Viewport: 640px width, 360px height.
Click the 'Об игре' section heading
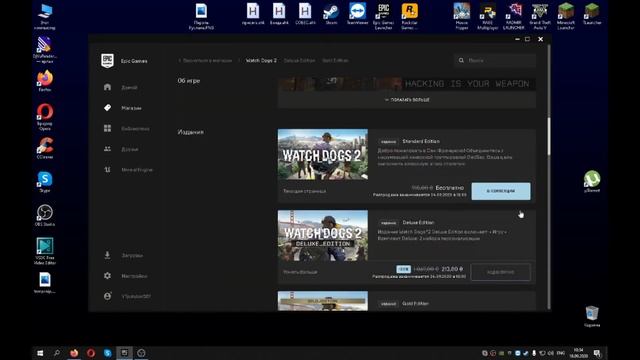coord(189,80)
